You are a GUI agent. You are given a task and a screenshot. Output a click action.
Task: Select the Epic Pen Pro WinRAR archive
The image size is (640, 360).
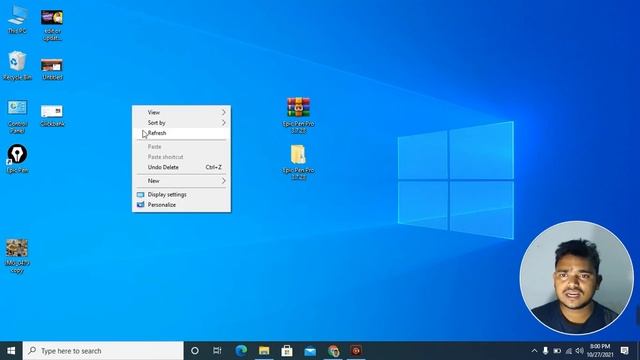click(298, 116)
